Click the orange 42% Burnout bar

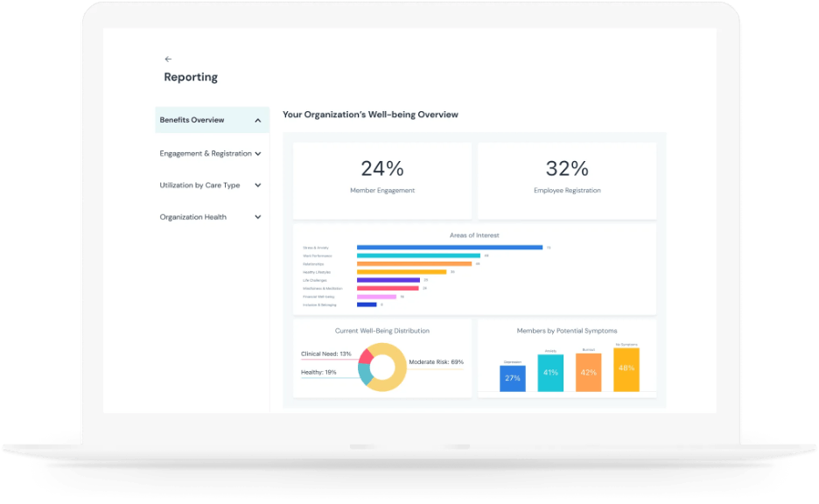[589, 373]
